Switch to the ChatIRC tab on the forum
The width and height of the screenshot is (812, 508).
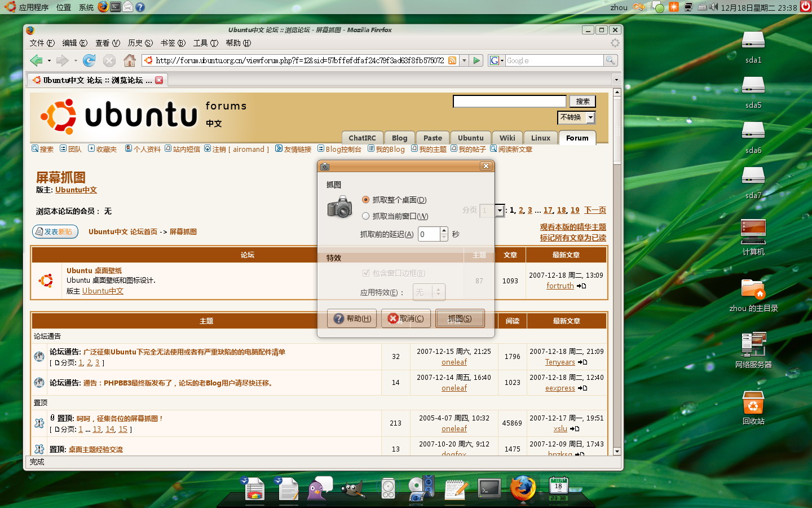(362, 138)
